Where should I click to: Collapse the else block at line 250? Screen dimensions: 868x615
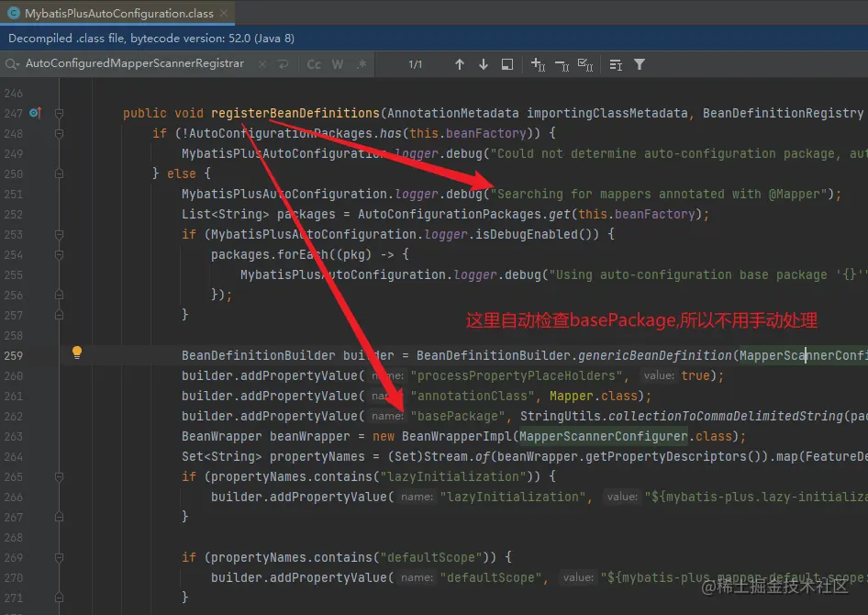[60, 173]
